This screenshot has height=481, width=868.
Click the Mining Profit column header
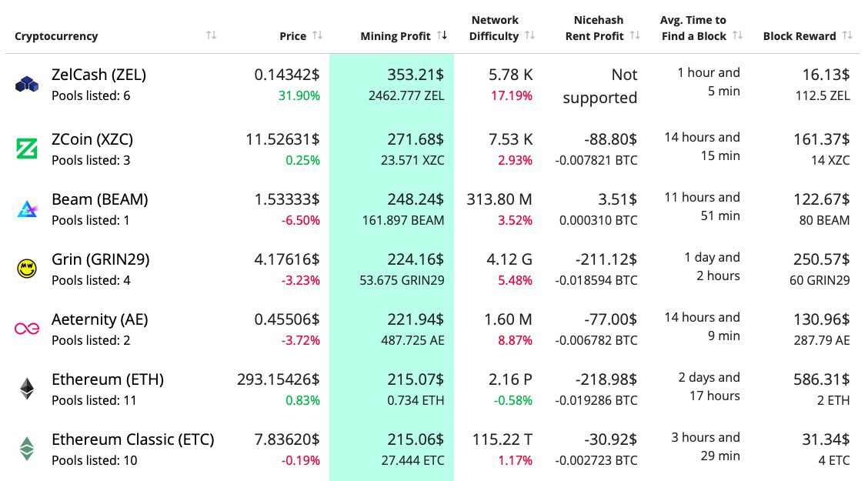click(x=395, y=36)
